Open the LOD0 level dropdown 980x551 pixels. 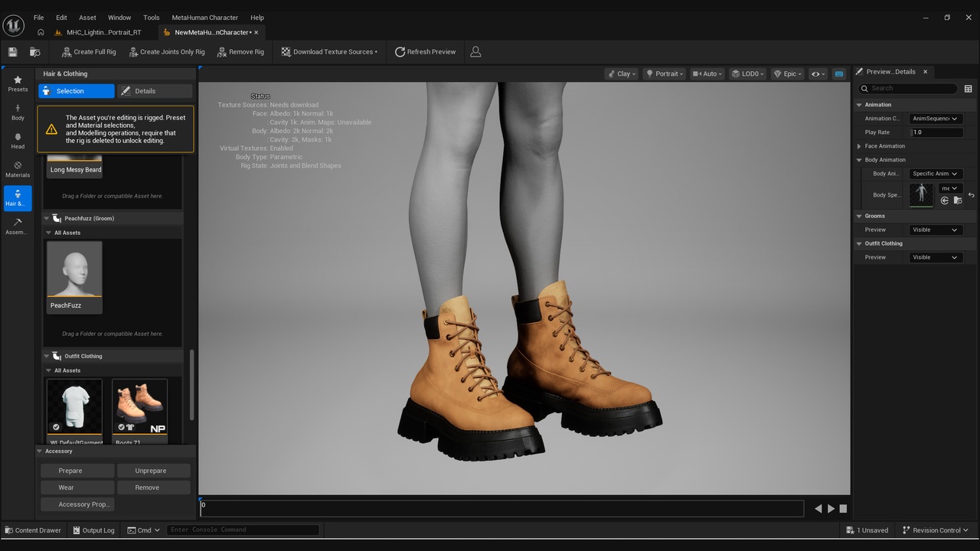747,74
